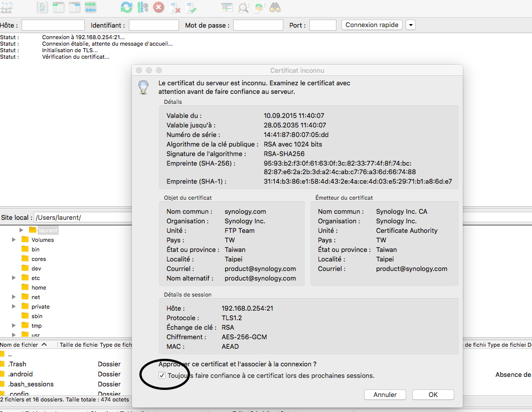Refresh the file and folder lists

(126, 8)
